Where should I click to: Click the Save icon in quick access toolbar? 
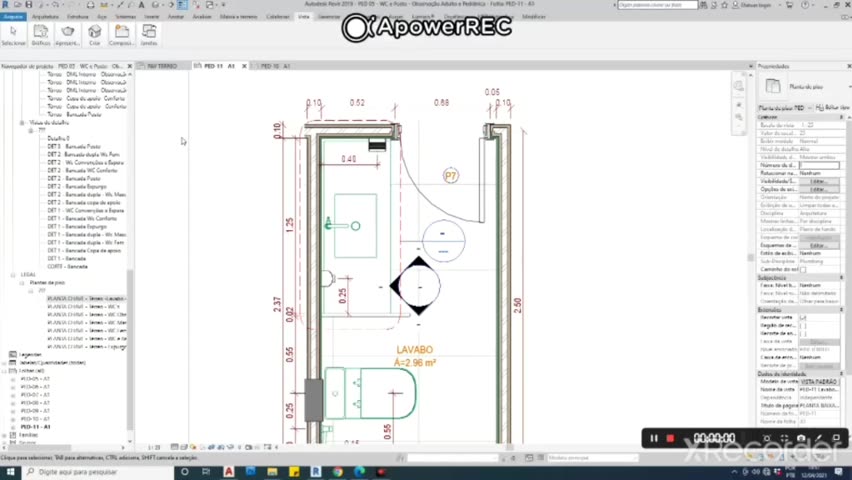tap(29, 5)
